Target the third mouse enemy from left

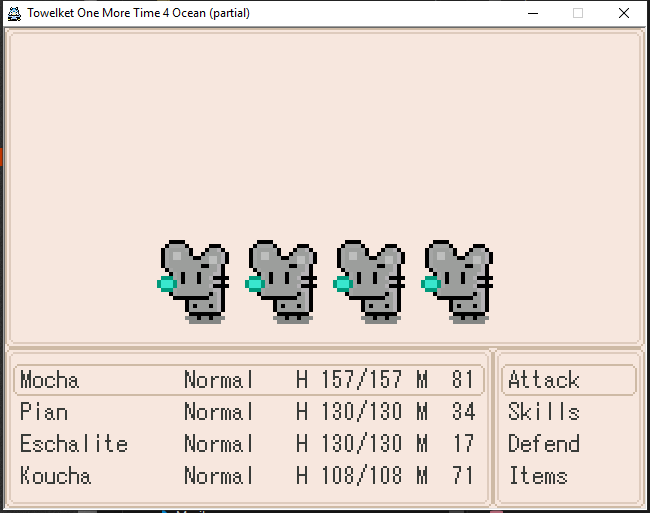pos(369,282)
